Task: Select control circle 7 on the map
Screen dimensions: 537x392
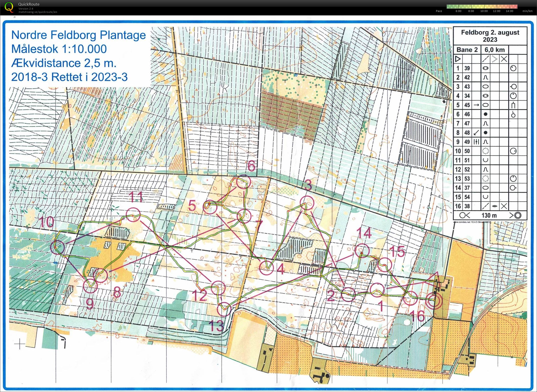Action: [x=244, y=216]
